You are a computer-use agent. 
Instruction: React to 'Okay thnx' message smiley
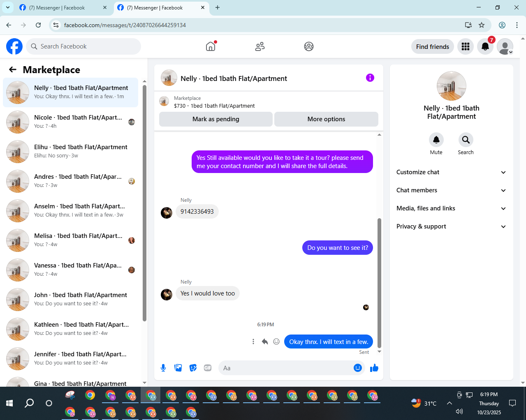coord(276,342)
